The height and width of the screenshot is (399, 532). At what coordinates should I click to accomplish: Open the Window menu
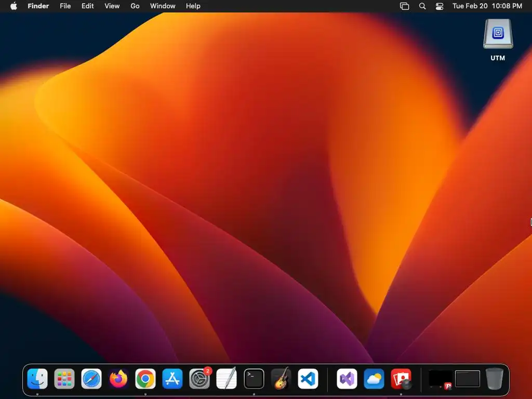pos(163,6)
